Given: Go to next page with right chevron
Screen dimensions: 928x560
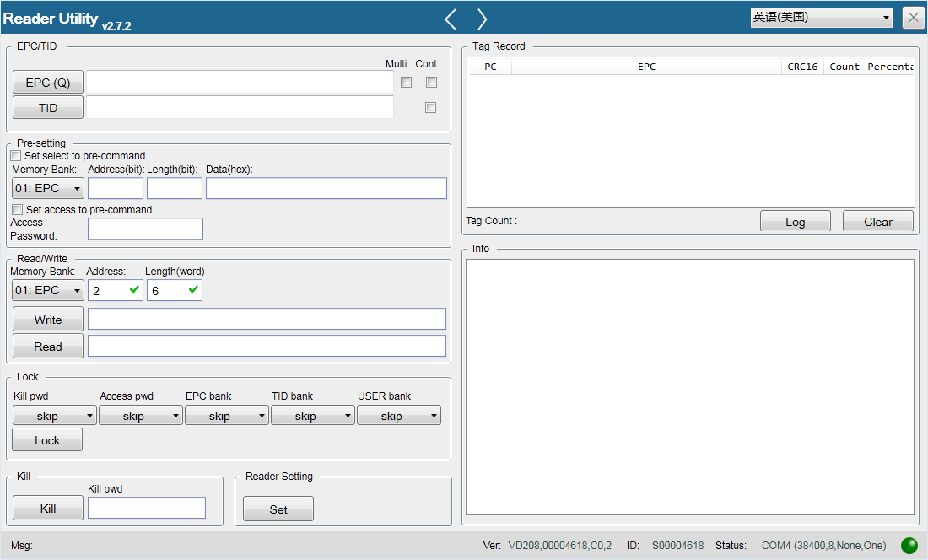Looking at the screenshot, I should point(482,19).
